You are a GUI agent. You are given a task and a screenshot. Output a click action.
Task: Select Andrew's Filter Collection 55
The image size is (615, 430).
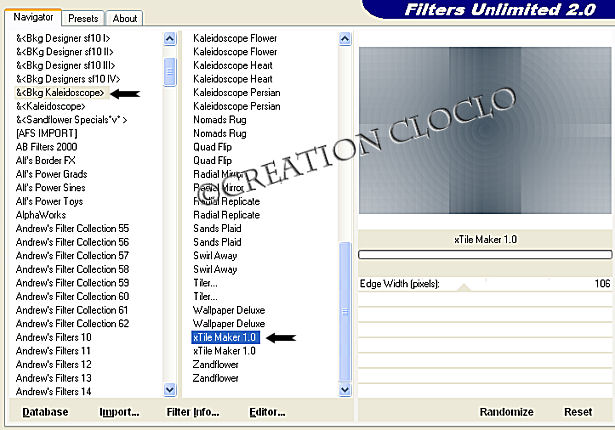(x=73, y=228)
